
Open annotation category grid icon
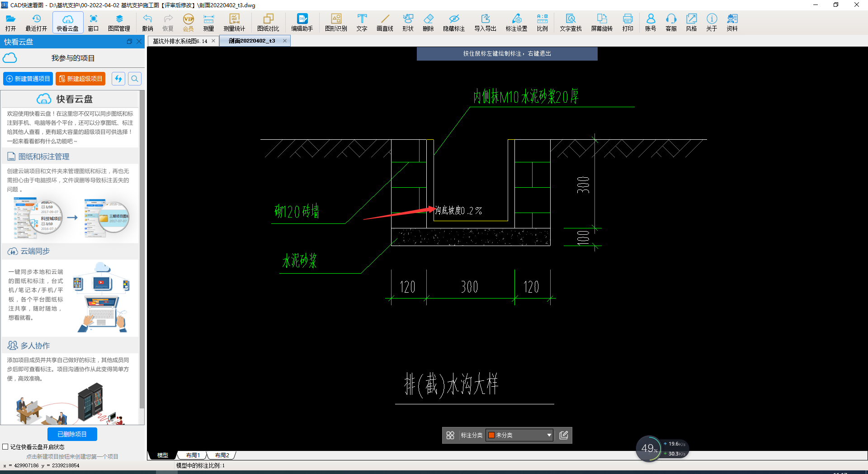coord(450,435)
